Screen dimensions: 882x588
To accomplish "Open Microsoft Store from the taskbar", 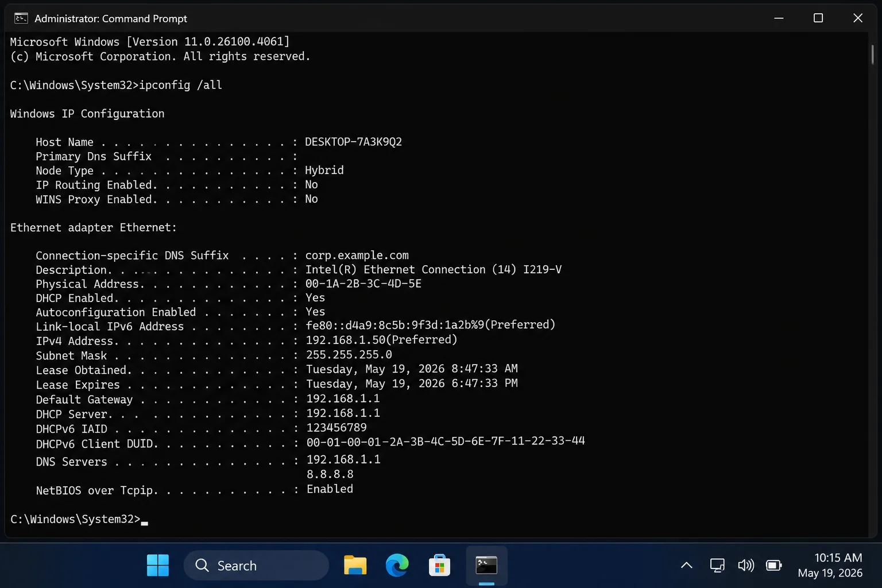I will pos(439,566).
